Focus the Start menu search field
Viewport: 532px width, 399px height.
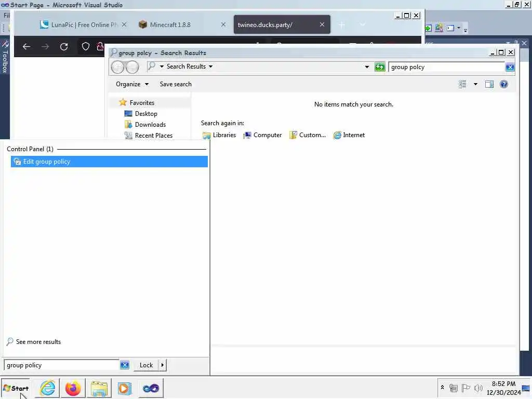62,365
